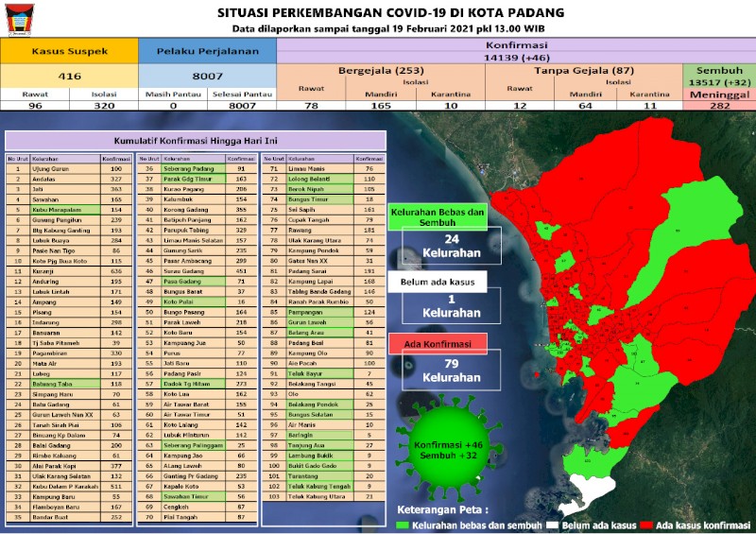The width and height of the screenshot is (756, 534).
Task: Click the white 'Belum ada kasus' label above '1 Kelurahan'
Action: pyautogui.click(x=438, y=283)
